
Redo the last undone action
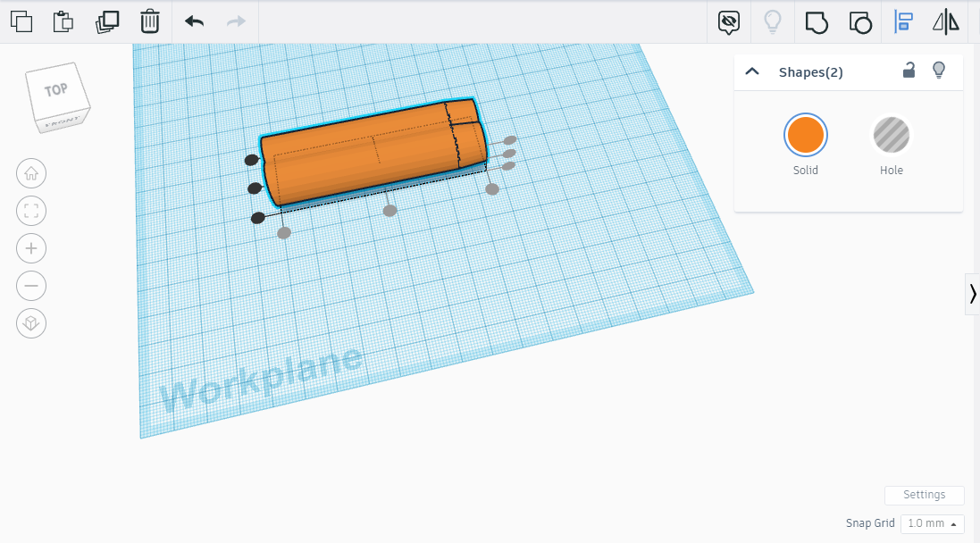click(236, 21)
